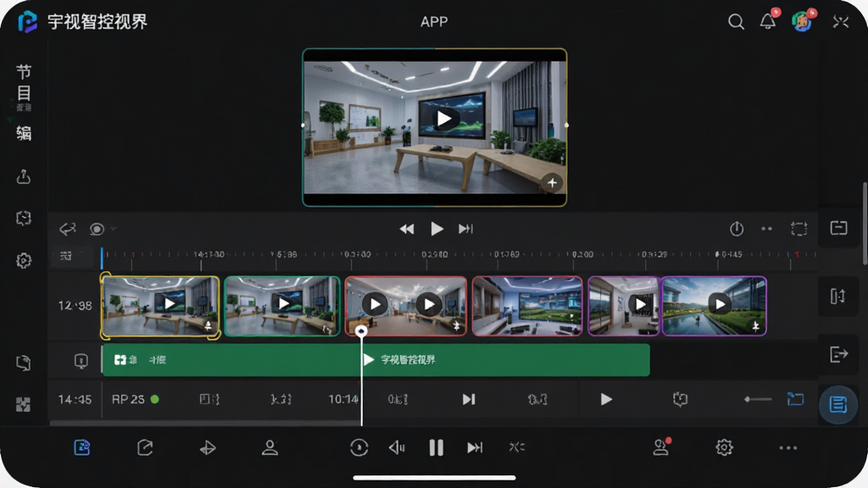
Task: Open the three-dot more menu in bottom bar
Action: [787, 447]
